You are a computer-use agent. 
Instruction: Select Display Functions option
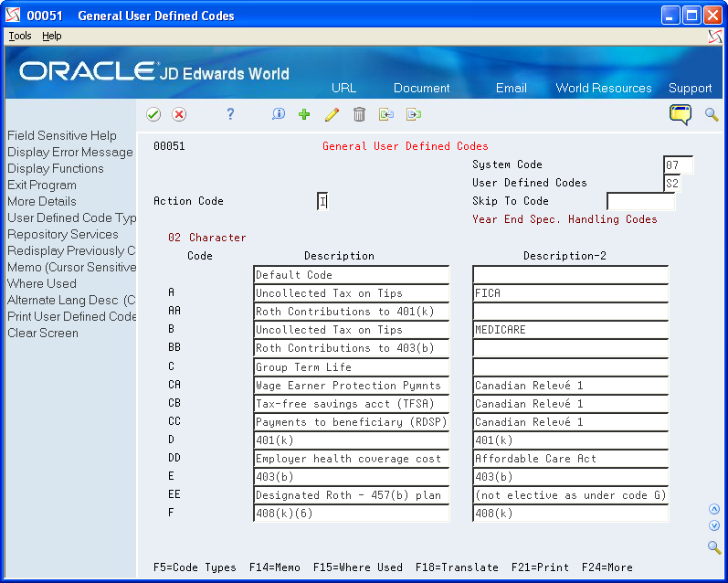pyautogui.click(x=55, y=169)
